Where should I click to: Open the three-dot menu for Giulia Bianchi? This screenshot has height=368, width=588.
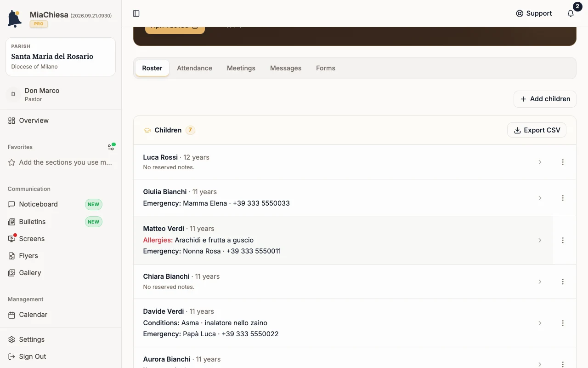[563, 198]
